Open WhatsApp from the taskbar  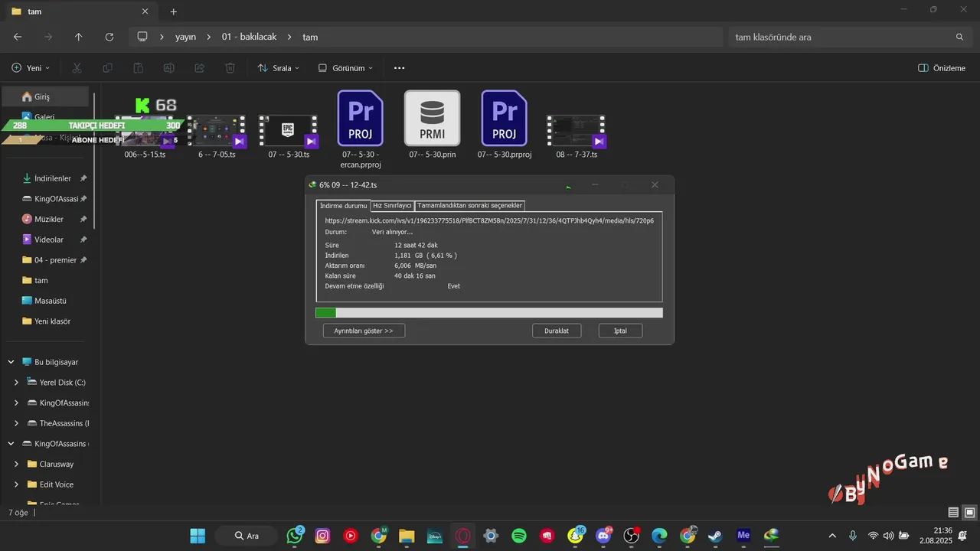295,536
